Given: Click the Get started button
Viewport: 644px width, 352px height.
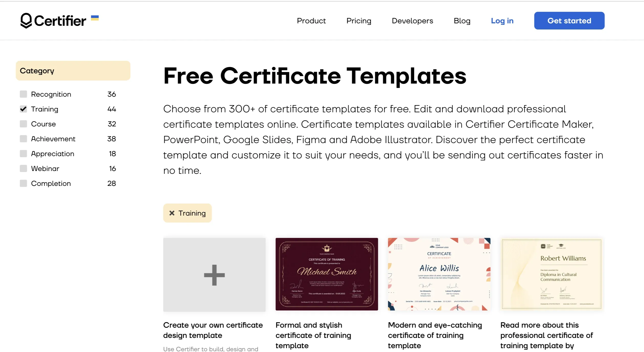Looking at the screenshot, I should (569, 20).
